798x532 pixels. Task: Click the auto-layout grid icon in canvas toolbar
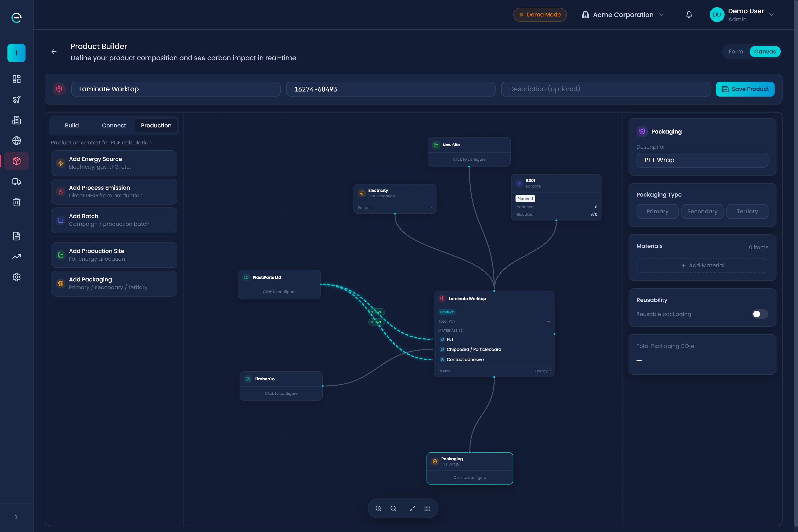point(427,508)
